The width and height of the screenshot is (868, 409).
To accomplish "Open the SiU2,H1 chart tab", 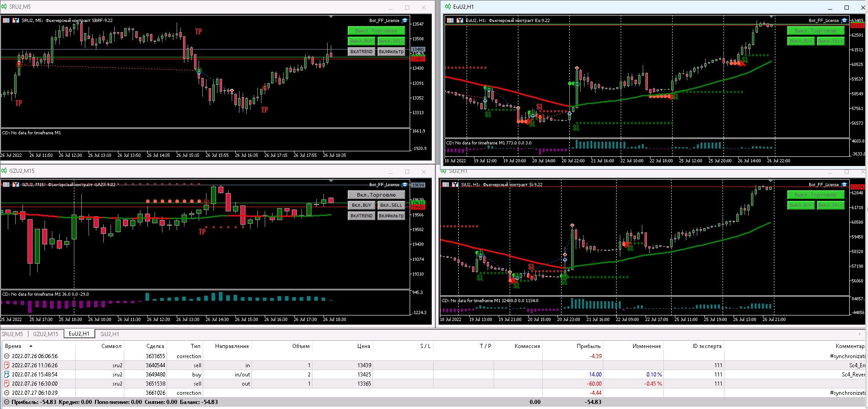I will [x=110, y=334].
